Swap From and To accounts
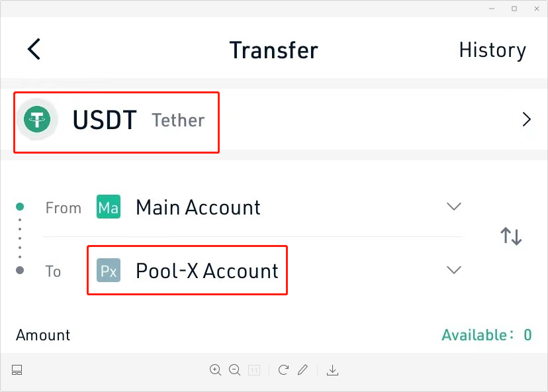 click(x=511, y=236)
